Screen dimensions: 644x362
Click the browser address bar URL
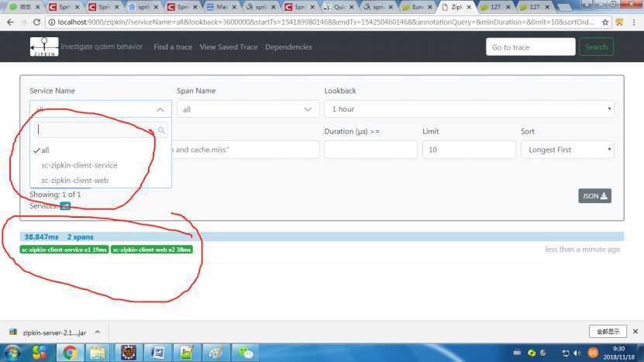[325, 22]
